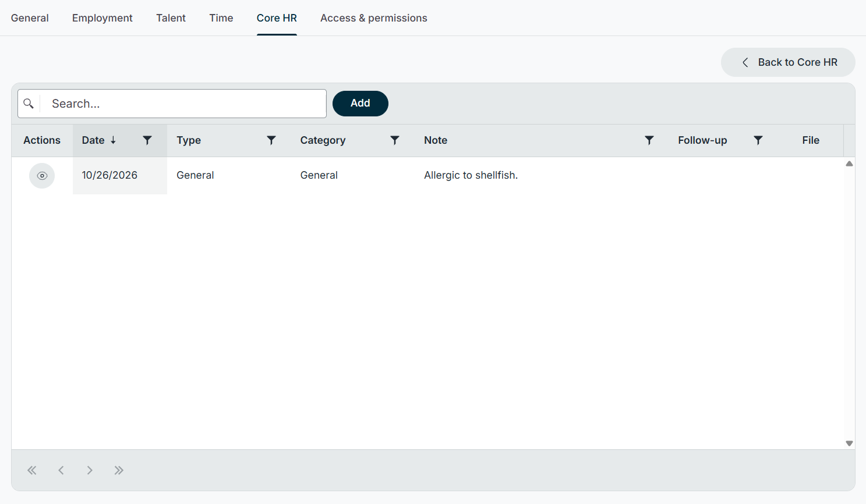This screenshot has height=504, width=866.
Task: Select the Core HR tab
Action: click(x=277, y=18)
